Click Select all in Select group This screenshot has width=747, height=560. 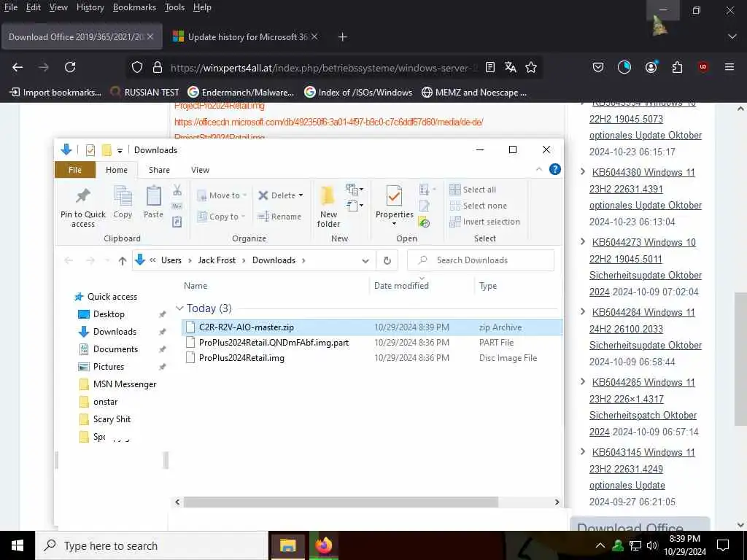(x=473, y=190)
